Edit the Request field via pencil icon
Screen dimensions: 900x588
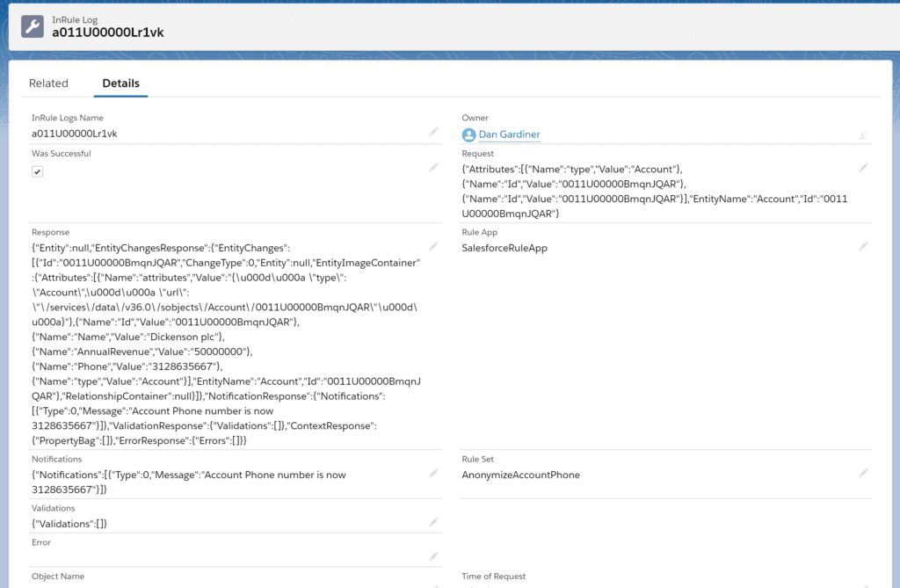863,167
